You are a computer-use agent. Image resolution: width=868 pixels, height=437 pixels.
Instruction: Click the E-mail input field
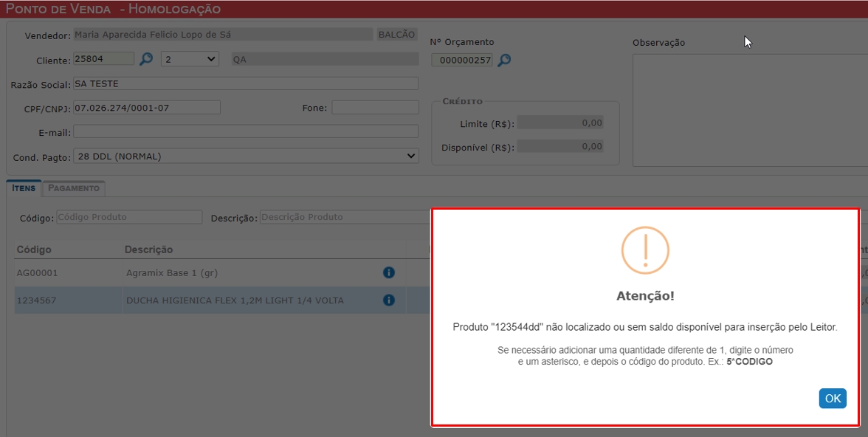click(x=246, y=131)
